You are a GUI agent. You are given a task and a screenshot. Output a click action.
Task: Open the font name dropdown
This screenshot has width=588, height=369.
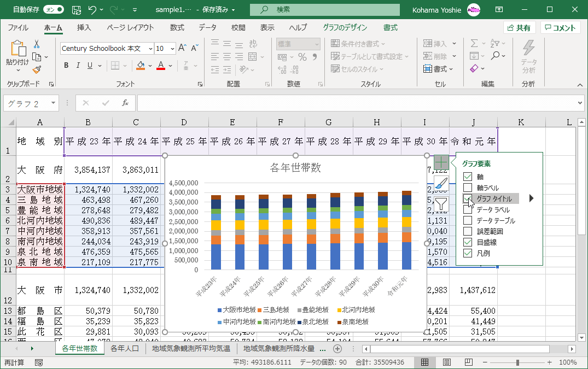click(x=148, y=49)
